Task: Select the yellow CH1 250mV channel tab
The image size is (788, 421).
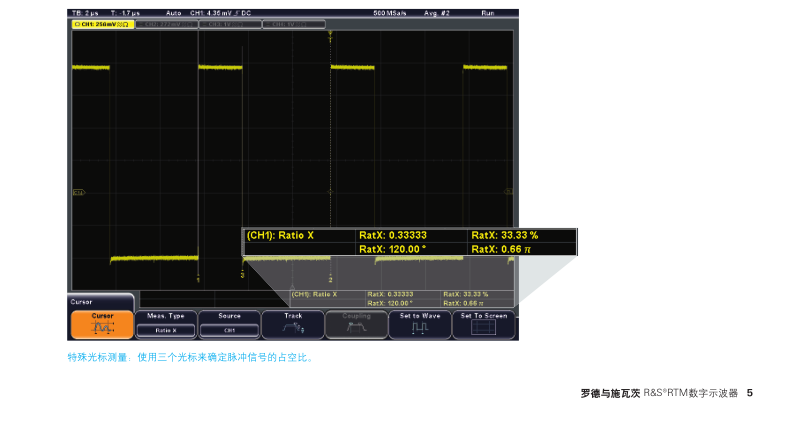Action: coord(103,24)
